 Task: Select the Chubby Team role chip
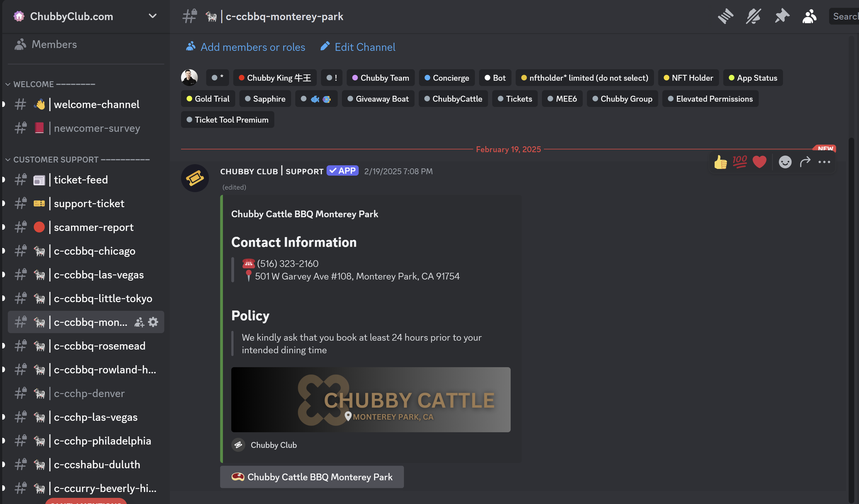point(380,78)
